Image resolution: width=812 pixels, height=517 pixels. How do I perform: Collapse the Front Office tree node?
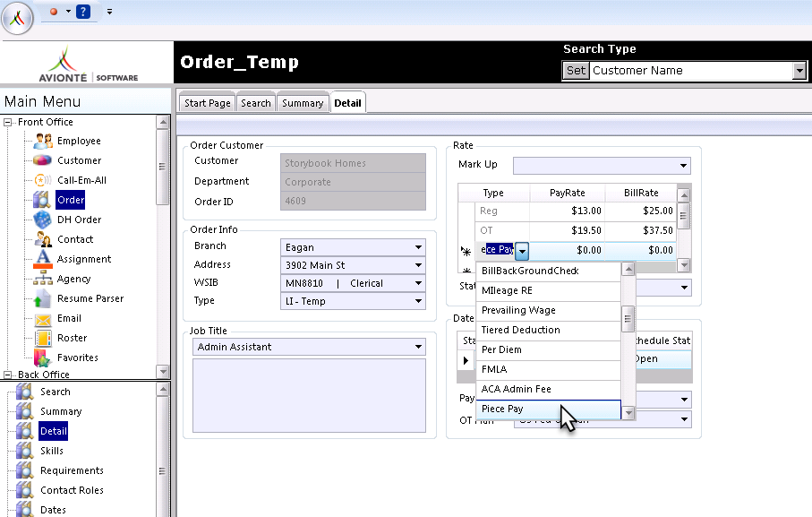(x=8, y=122)
